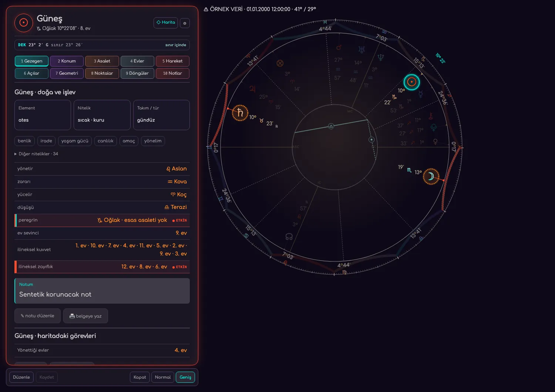555x392 pixels.
Task: Click the benlik keyword tag
Action: click(24, 141)
